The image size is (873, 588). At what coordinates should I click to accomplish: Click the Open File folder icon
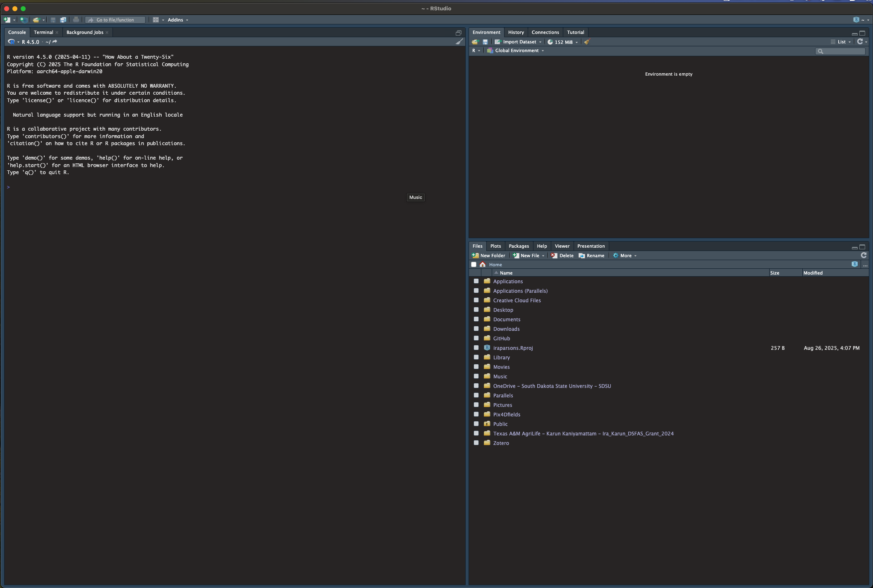(x=36, y=20)
